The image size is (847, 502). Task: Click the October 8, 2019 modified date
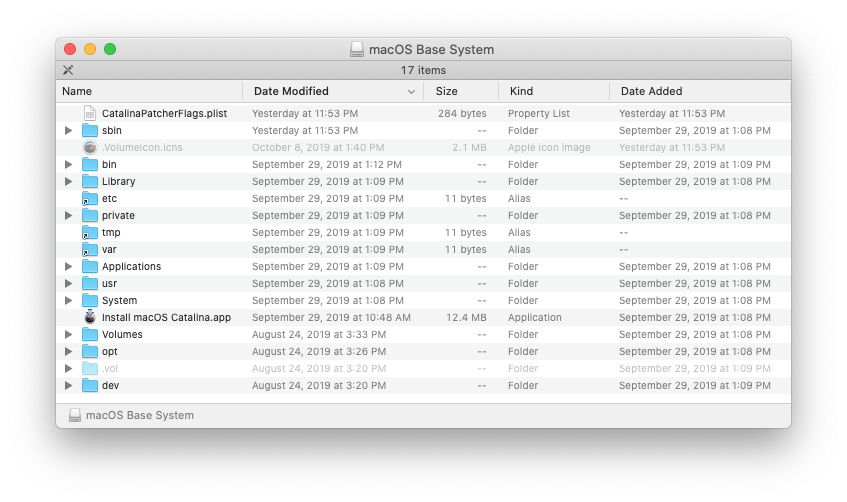318,148
